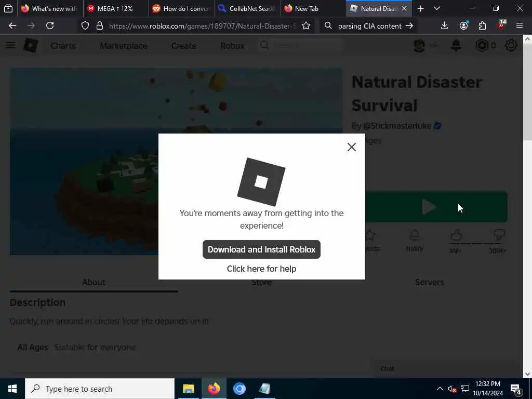Go back with the browser back arrow
532x399 pixels.
tap(12, 26)
